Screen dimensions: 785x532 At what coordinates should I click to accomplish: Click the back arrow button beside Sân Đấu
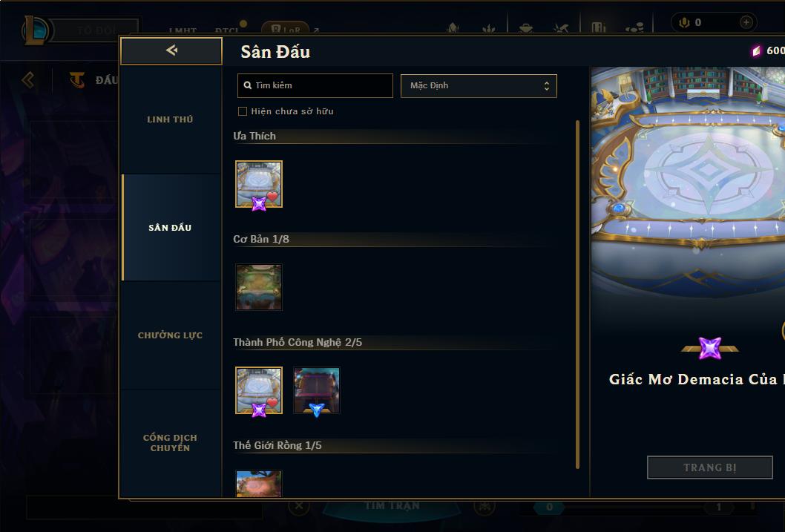pos(171,50)
